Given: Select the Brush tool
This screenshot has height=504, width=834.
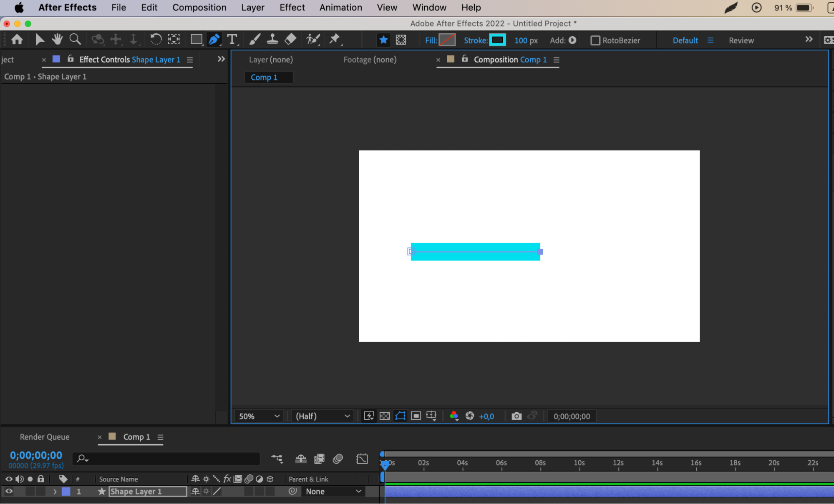Looking at the screenshot, I should (x=254, y=40).
